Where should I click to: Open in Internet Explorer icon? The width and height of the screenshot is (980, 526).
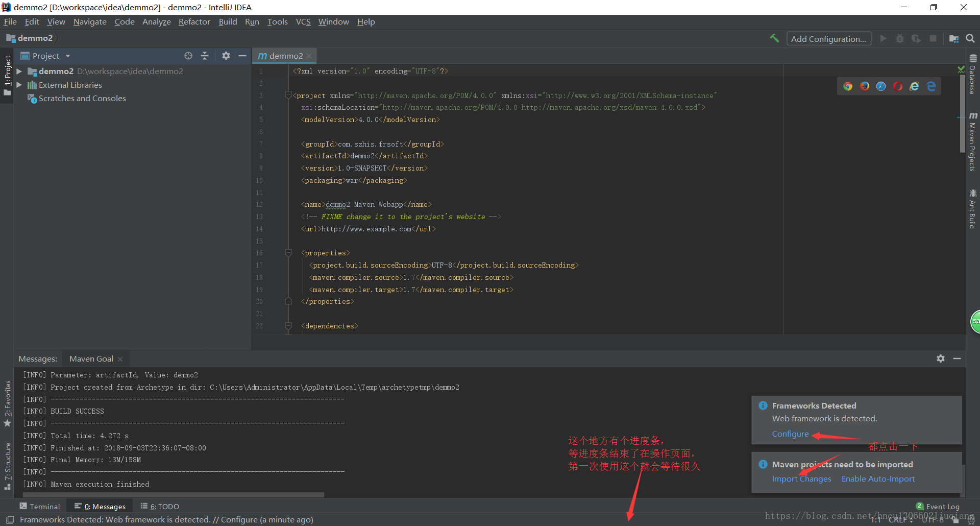(x=914, y=86)
